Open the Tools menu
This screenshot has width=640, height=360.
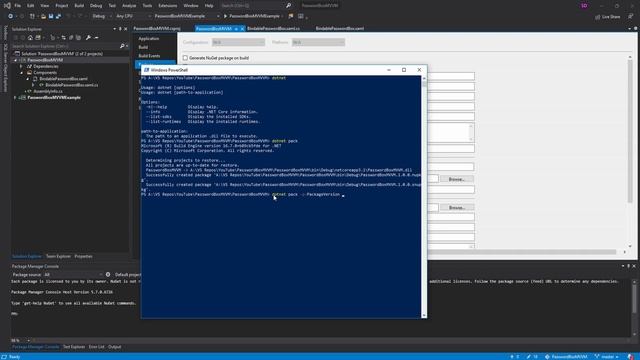point(147,6)
